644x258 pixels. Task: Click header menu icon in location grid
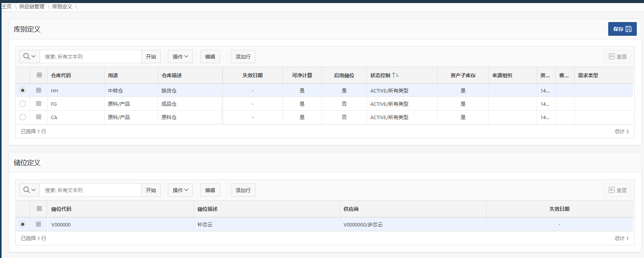pyautogui.click(x=39, y=209)
